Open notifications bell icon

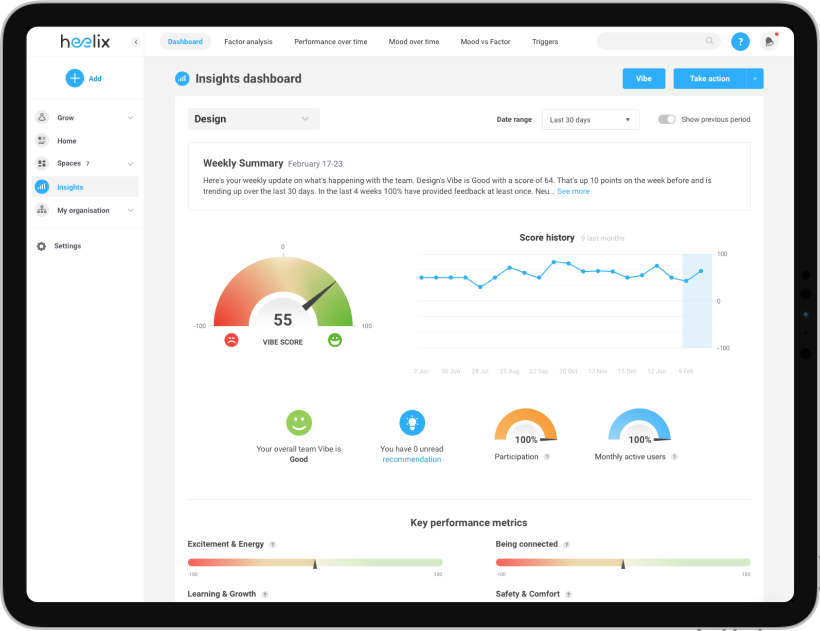click(x=770, y=41)
